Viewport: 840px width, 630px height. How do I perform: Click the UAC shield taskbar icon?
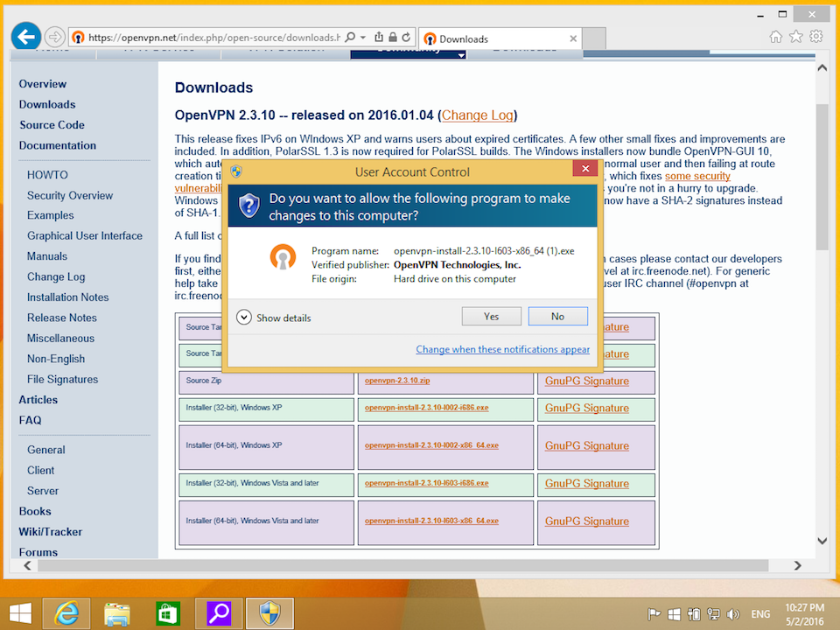pyautogui.click(x=269, y=613)
